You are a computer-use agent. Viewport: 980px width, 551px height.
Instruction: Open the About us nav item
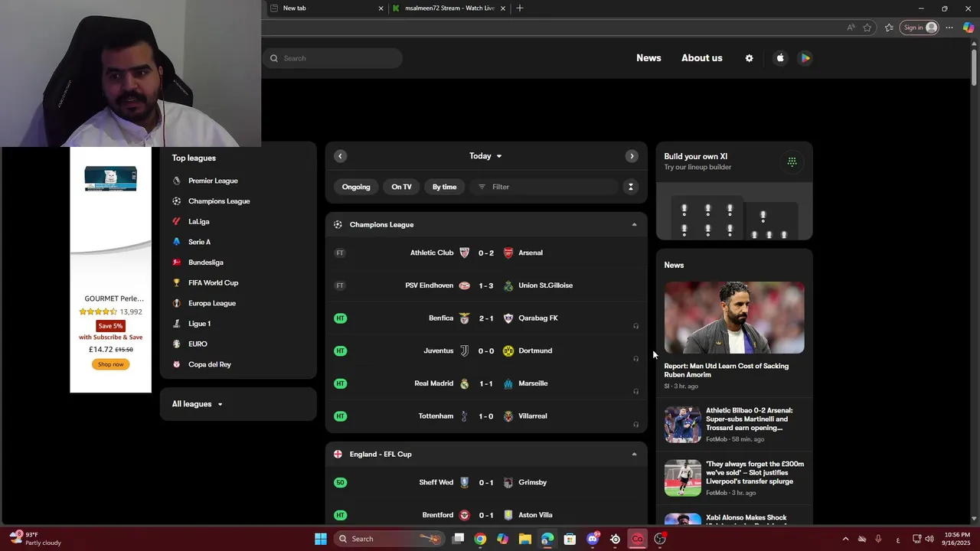pyautogui.click(x=702, y=58)
